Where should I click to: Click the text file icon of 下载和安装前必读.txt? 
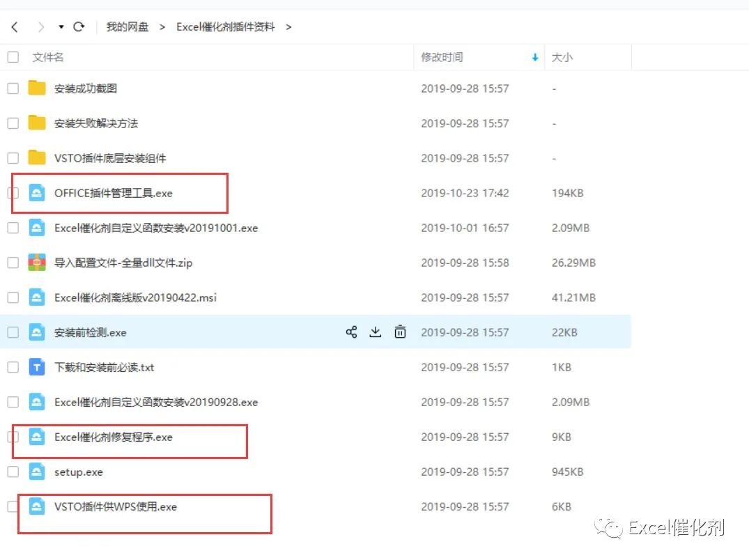(x=37, y=367)
